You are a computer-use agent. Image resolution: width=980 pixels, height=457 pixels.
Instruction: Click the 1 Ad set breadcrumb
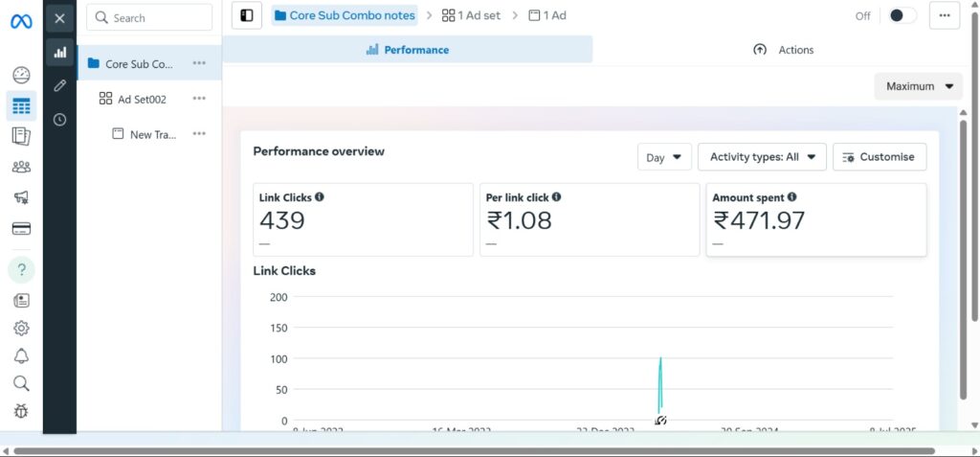click(x=471, y=15)
